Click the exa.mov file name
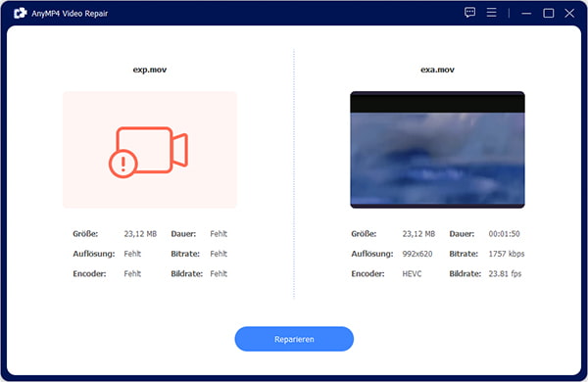588x382 pixels. pyautogui.click(x=437, y=70)
